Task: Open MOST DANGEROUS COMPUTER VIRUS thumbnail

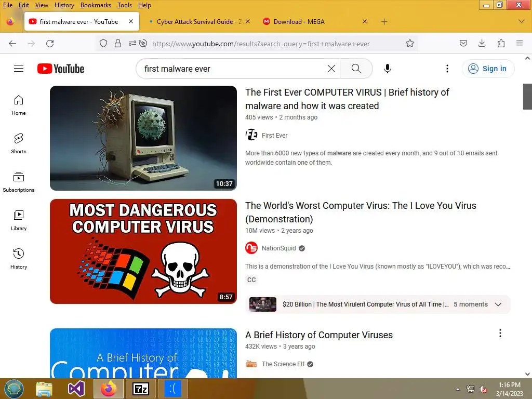Action: click(x=143, y=251)
